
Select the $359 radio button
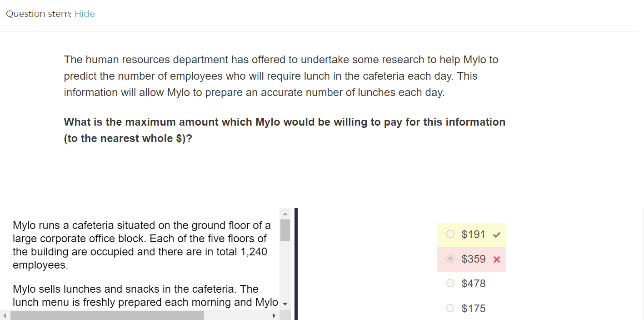[450, 259]
